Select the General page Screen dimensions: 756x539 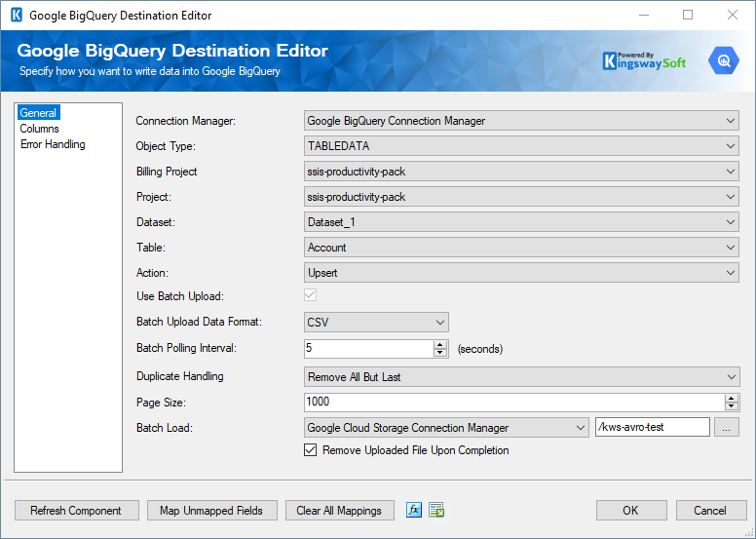tap(38, 113)
